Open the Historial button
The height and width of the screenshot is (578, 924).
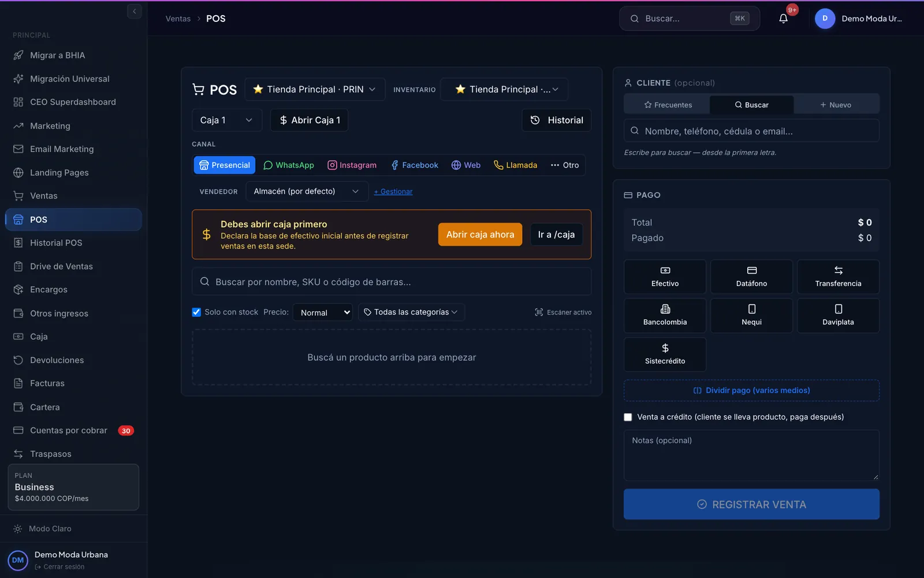coord(557,120)
